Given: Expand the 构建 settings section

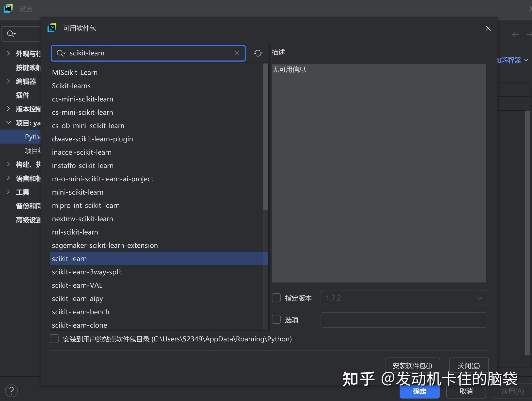Looking at the screenshot, I should 8,164.
